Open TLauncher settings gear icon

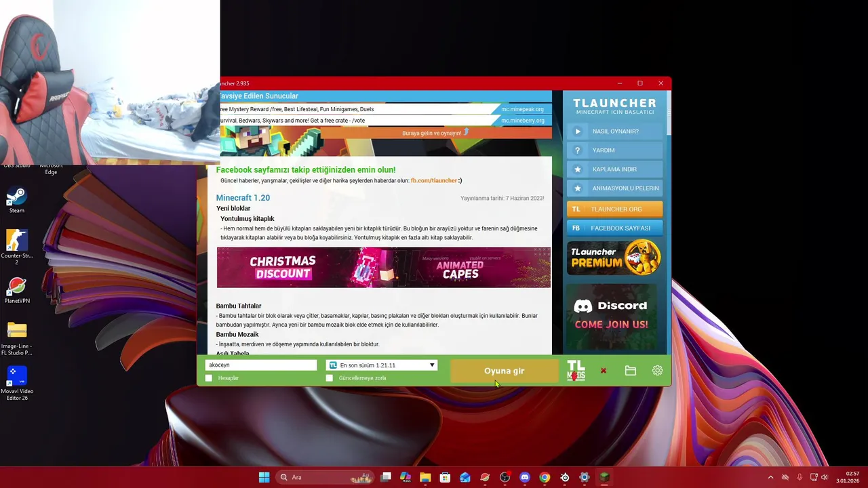657,371
